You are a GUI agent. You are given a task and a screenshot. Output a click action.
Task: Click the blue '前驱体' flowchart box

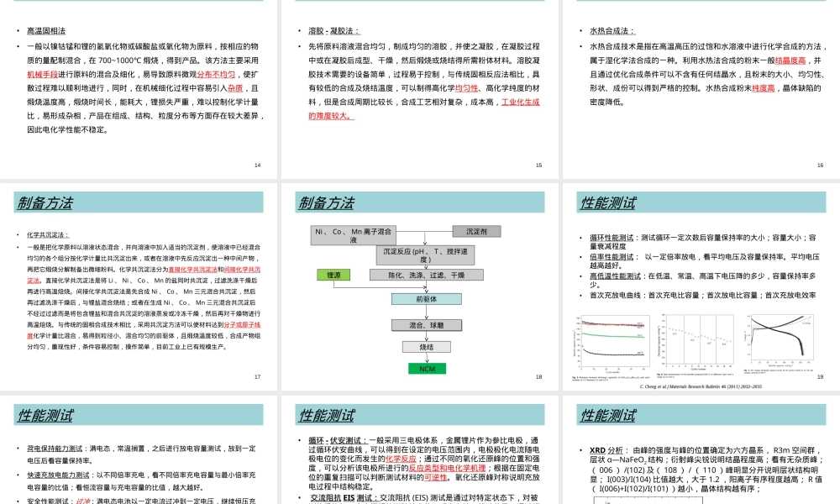(x=427, y=299)
